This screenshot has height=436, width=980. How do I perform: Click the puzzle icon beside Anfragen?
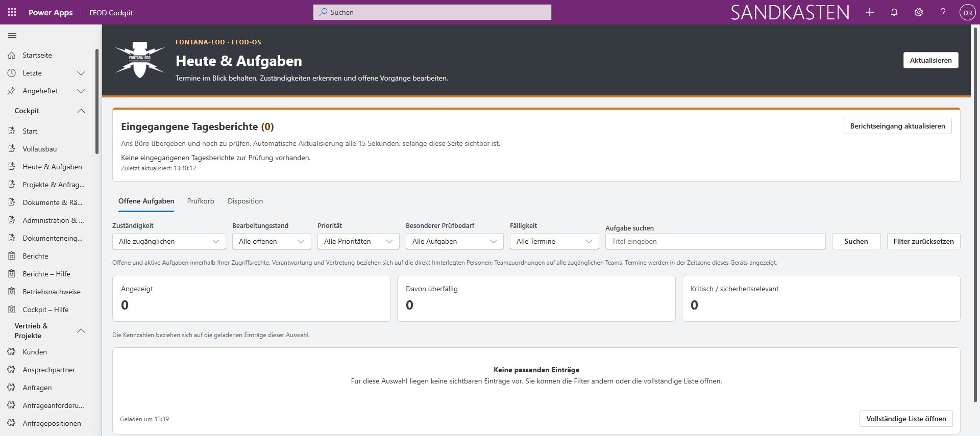coord(12,388)
